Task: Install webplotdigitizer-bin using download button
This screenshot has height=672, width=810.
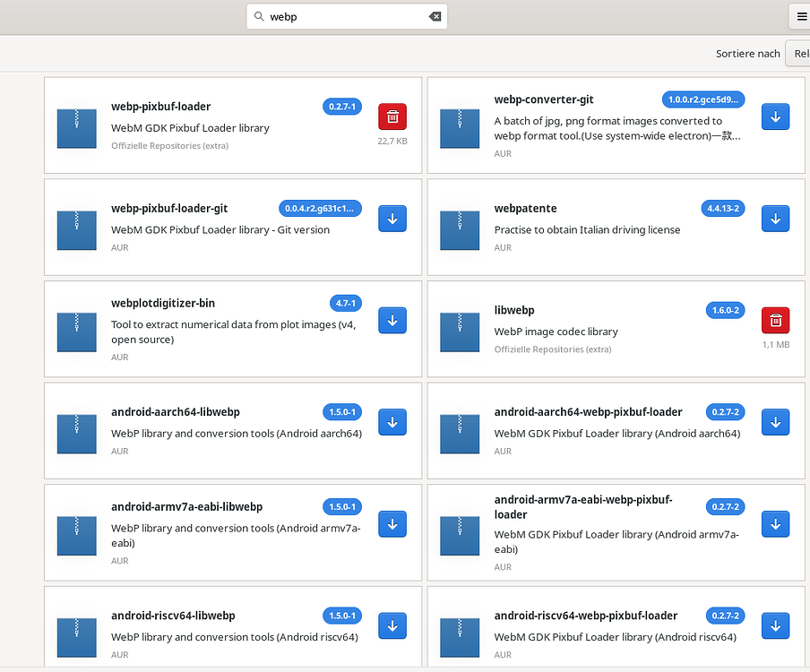Action: pos(392,320)
